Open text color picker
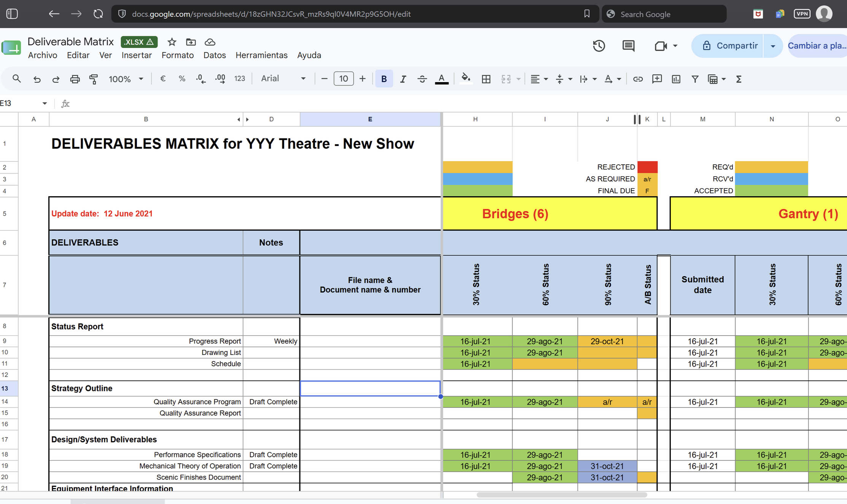This screenshot has height=504, width=847. click(441, 79)
